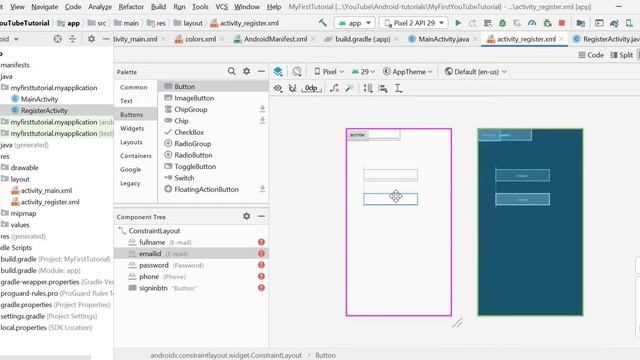Download the ChipGroup dependency icon

coord(262,109)
